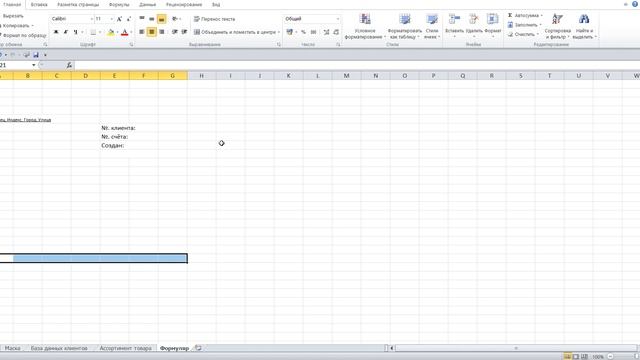Viewport: 640px width, 360px height.
Task: Align cell text right
Action: (x=162, y=32)
